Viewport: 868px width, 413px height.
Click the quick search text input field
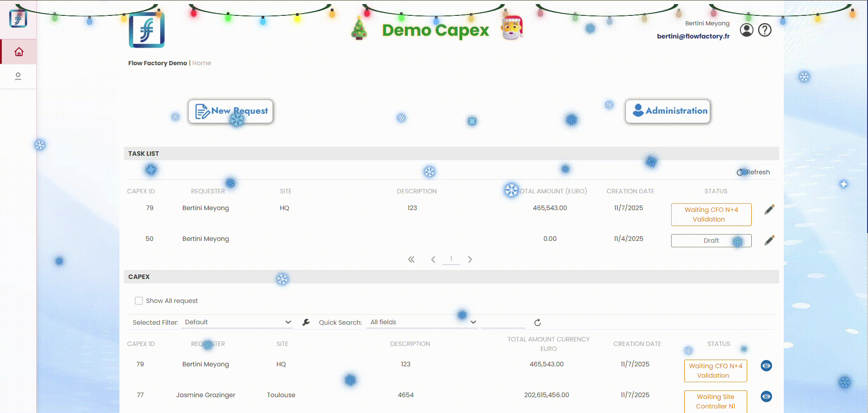click(503, 322)
